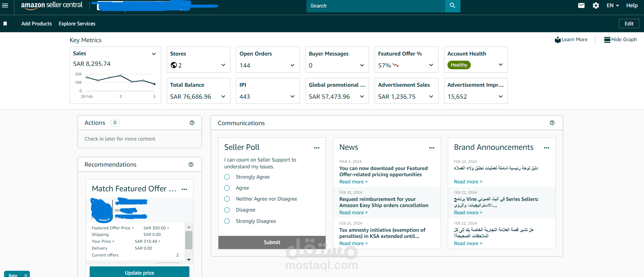Focus the top Search input field
The height and width of the screenshot is (277, 644).
pyautogui.click(x=376, y=5)
